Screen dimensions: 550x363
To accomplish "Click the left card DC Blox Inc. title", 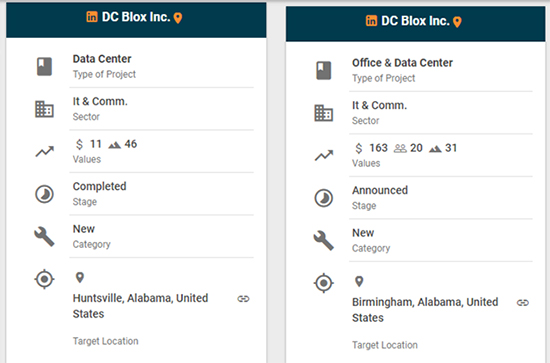I will tap(136, 17).
